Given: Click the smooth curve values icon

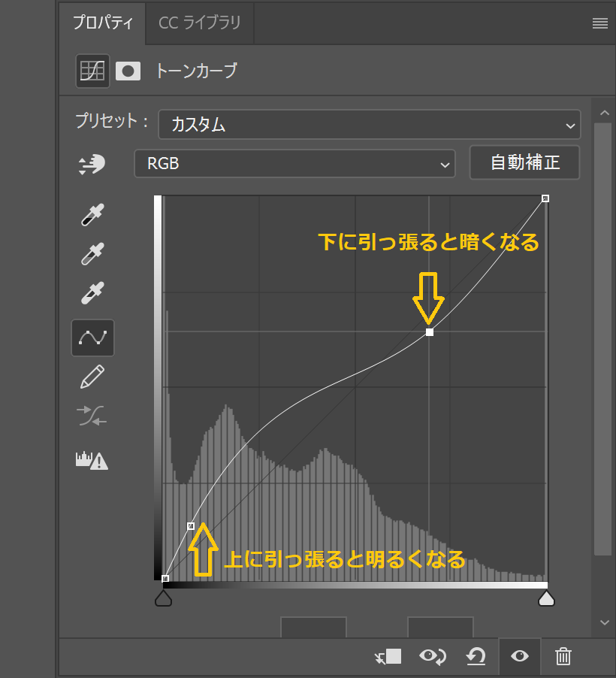Looking at the screenshot, I should [x=92, y=416].
